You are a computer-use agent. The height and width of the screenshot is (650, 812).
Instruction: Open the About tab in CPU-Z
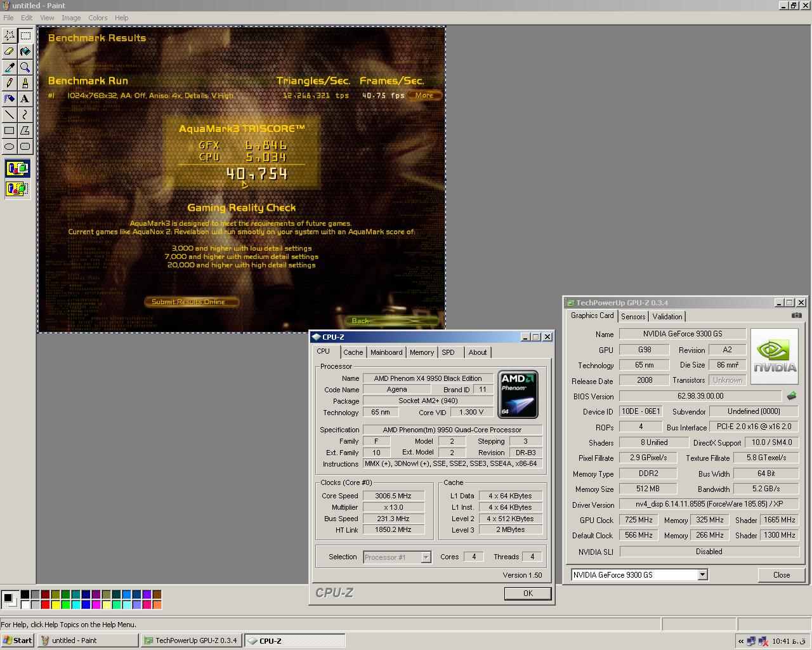478,352
